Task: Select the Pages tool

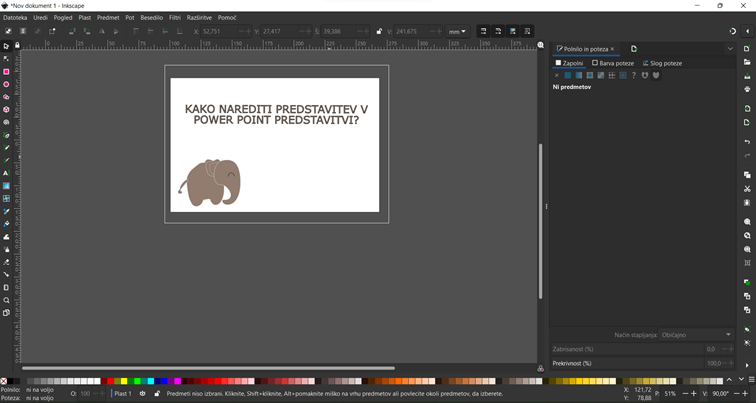Action: click(x=6, y=312)
